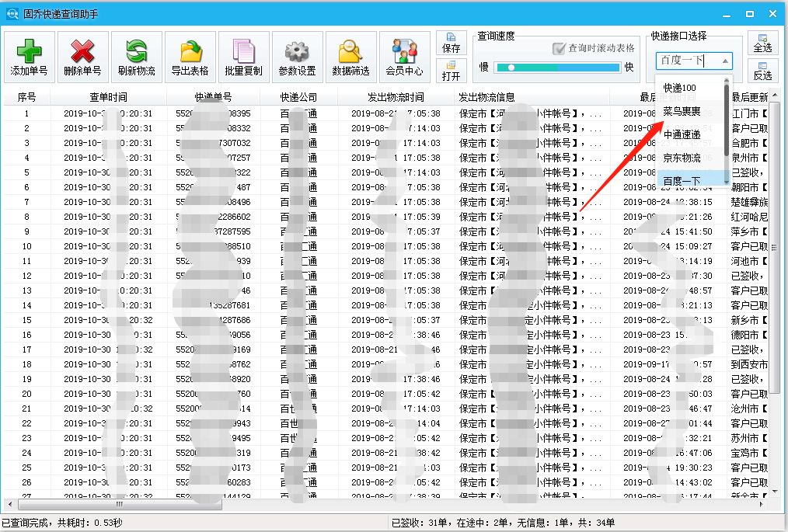Open 会员中心 member center
Screen dimensions: 788x532
(405, 57)
